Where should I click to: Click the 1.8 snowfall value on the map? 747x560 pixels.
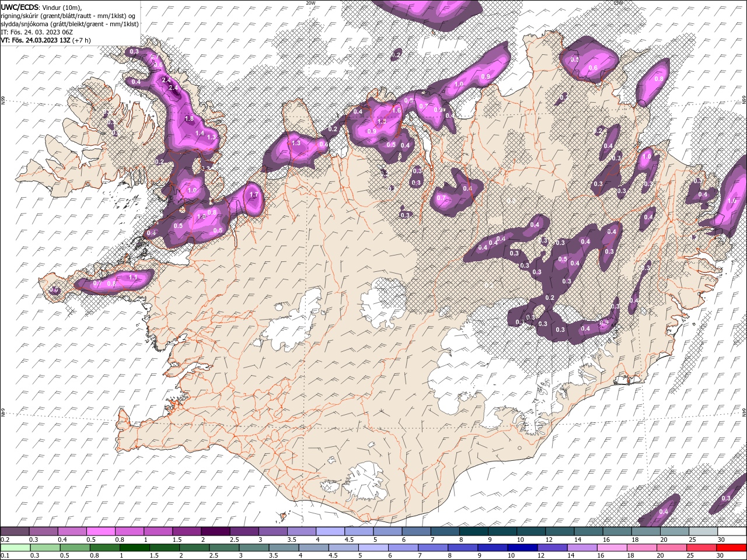pyautogui.click(x=189, y=118)
